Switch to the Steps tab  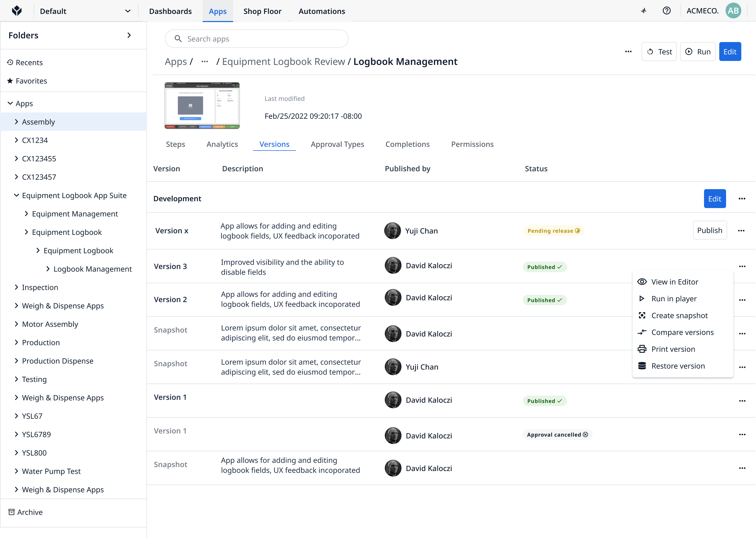[x=175, y=143]
